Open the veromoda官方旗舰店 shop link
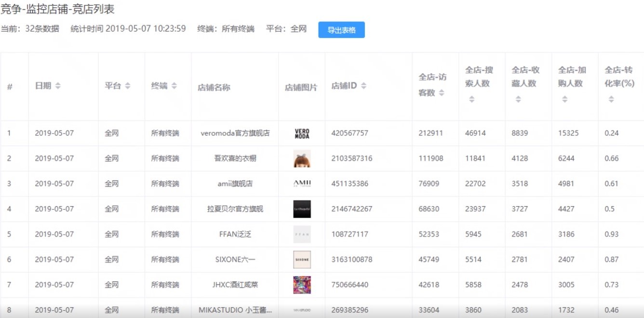The width and height of the screenshot is (644, 318). (x=234, y=133)
